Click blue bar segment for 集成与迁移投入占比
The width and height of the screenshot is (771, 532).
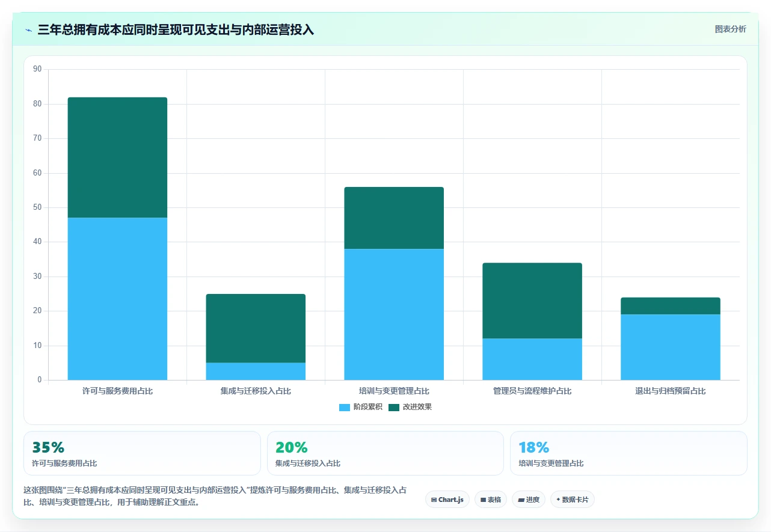(x=256, y=371)
